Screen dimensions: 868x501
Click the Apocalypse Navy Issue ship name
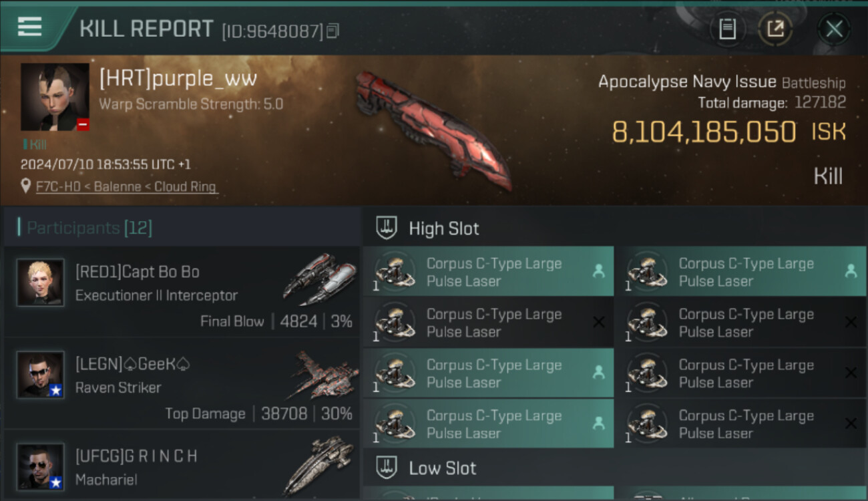click(x=687, y=82)
